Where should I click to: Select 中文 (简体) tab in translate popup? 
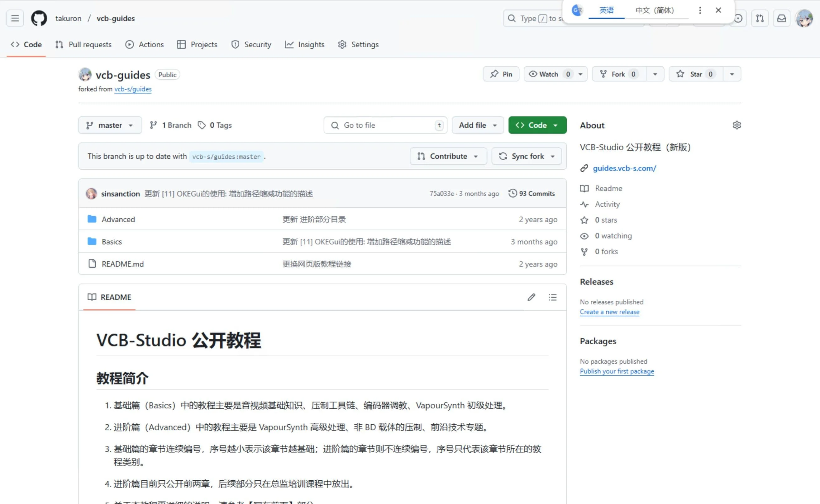[655, 10]
